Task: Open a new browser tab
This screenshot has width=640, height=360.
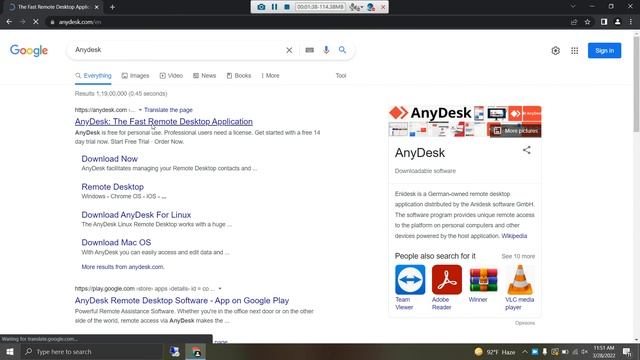Action: [x=112, y=7]
